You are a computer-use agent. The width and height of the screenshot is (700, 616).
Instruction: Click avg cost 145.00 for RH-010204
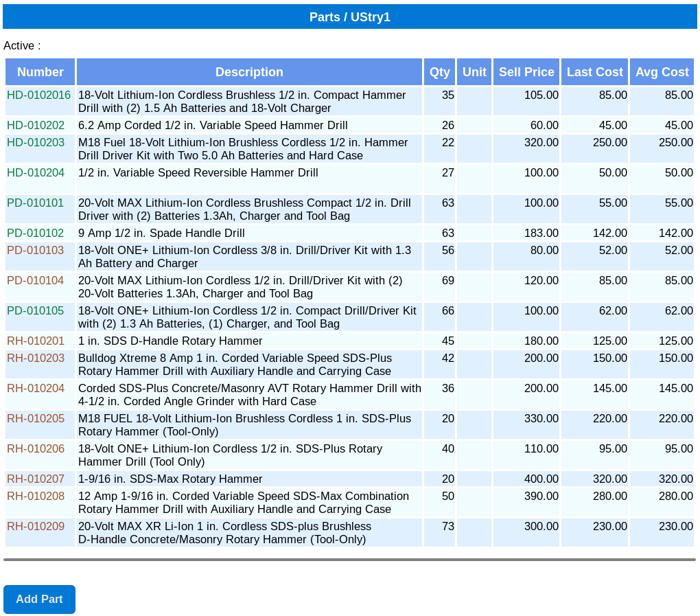click(x=676, y=388)
